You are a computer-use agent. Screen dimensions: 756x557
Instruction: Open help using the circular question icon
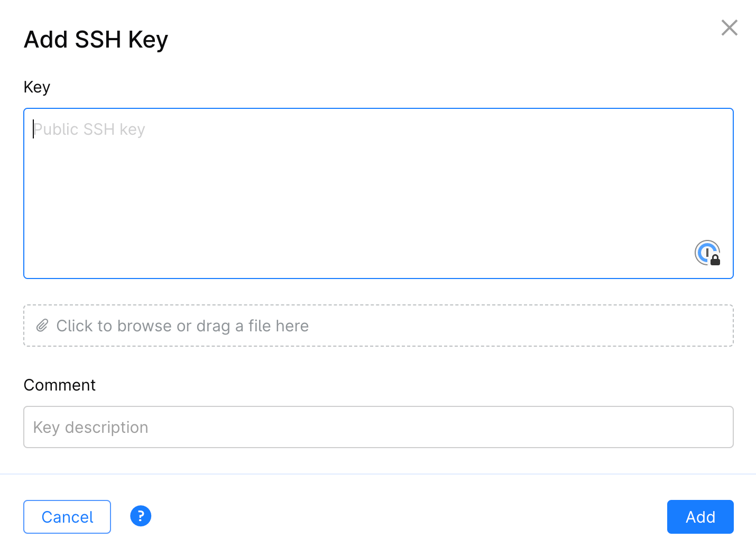(x=140, y=516)
